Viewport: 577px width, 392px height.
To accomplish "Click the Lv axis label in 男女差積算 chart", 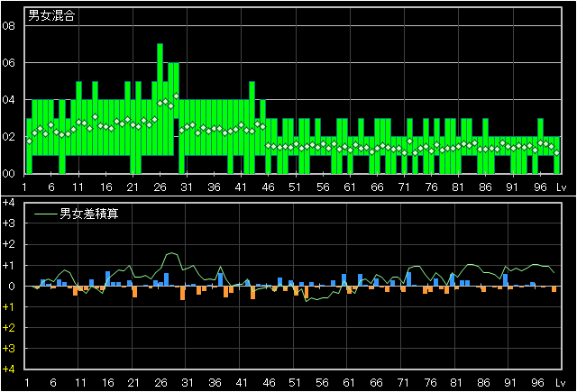I will (561, 383).
